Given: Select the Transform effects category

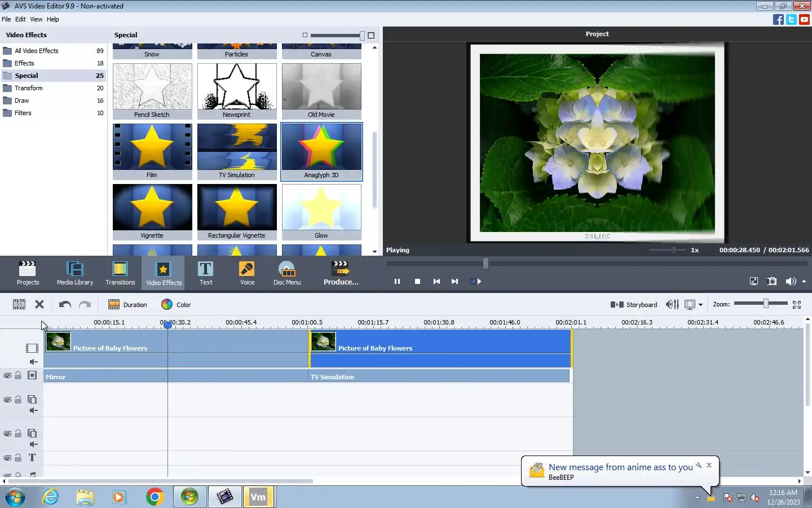Looking at the screenshot, I should [x=53, y=88].
